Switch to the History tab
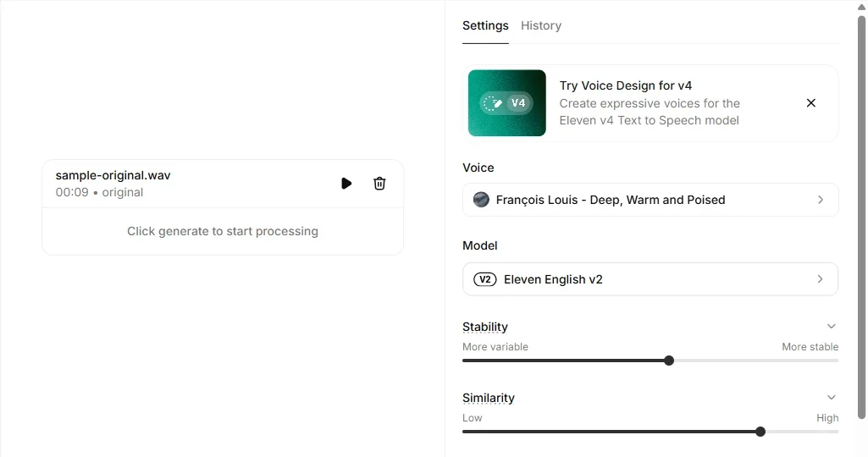Screen dimensions: 868x457 tap(541, 25)
